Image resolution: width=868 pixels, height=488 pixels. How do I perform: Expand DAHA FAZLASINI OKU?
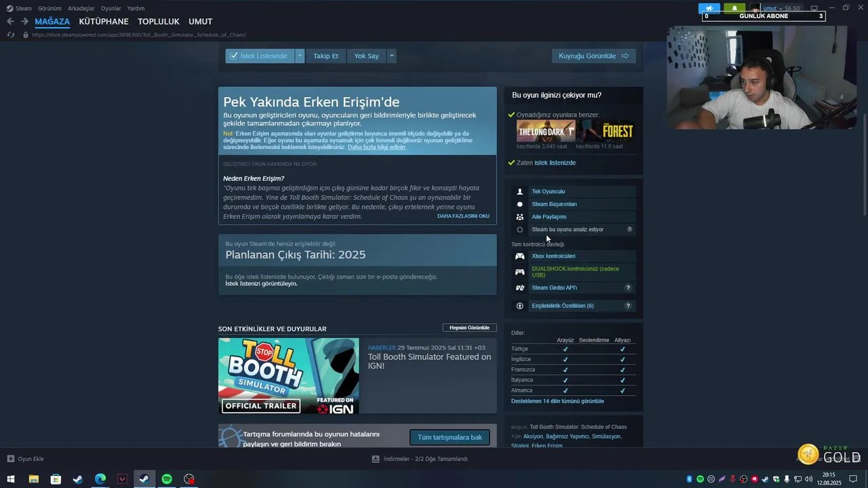(x=463, y=216)
